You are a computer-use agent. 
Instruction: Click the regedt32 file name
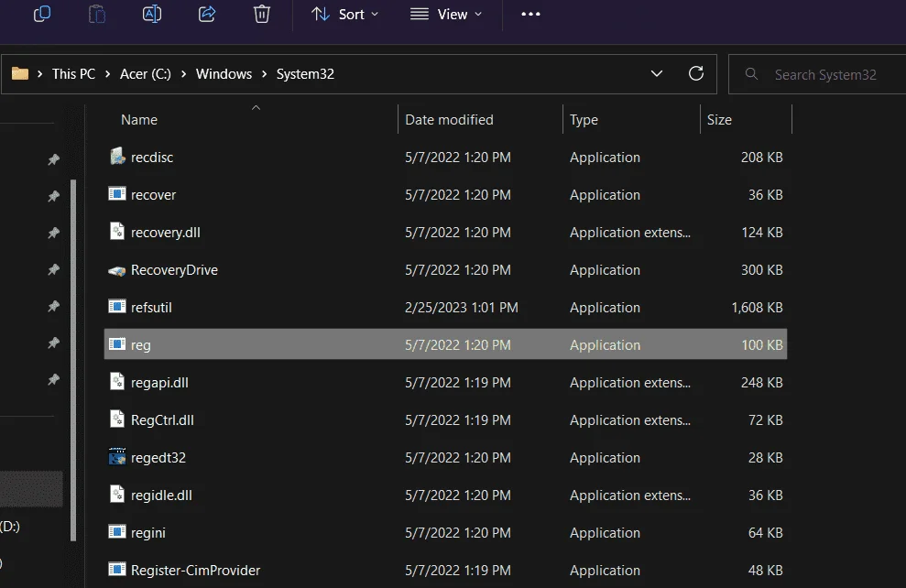[158, 457]
